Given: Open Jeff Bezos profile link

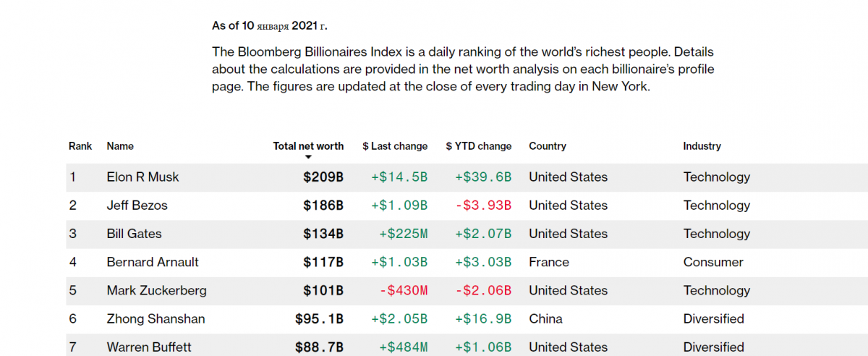Looking at the screenshot, I should coord(137,205).
